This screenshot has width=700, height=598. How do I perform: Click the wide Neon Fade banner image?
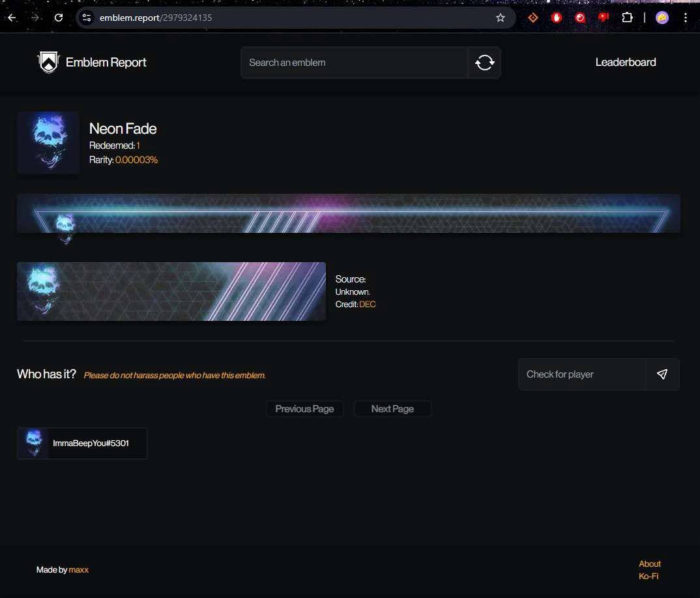(348, 213)
